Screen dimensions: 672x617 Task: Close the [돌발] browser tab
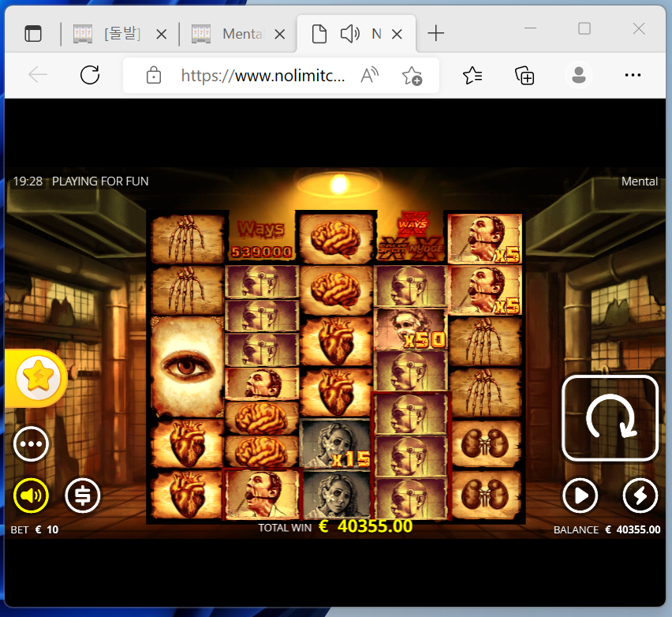[x=162, y=34]
